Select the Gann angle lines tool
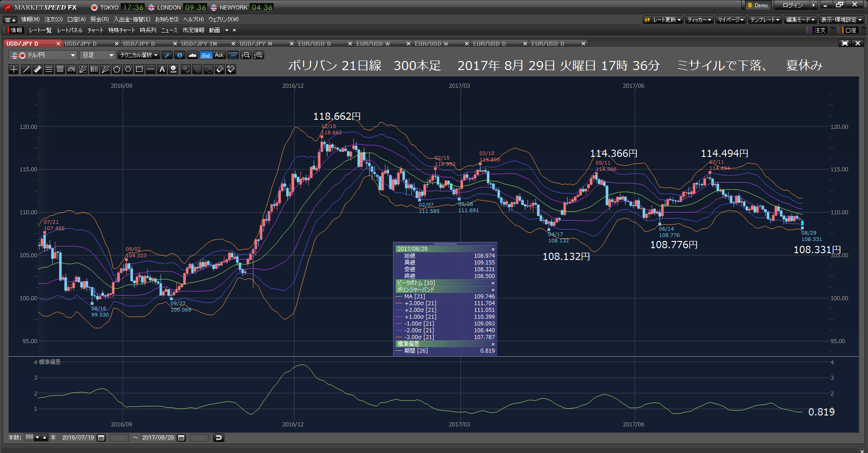The height and width of the screenshot is (453, 868). coord(105,69)
